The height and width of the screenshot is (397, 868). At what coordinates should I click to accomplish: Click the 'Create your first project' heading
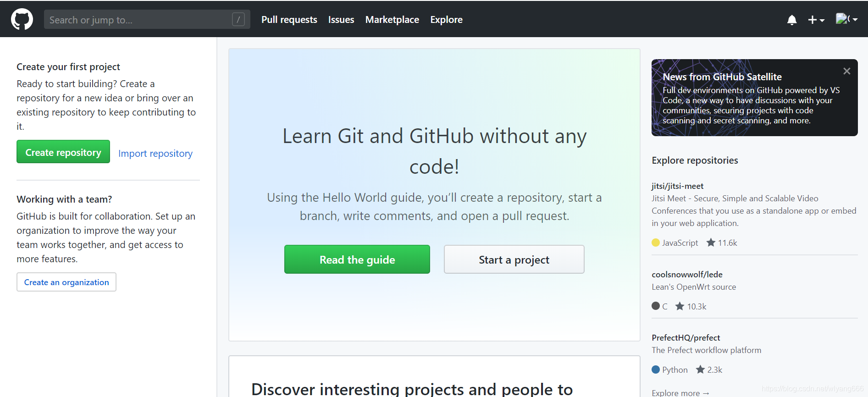68,67
